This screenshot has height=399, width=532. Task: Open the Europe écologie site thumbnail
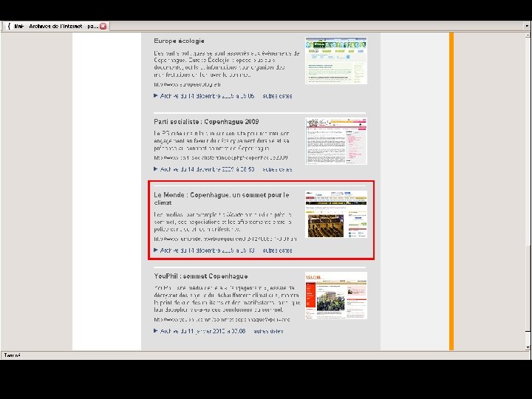pyautogui.click(x=336, y=61)
